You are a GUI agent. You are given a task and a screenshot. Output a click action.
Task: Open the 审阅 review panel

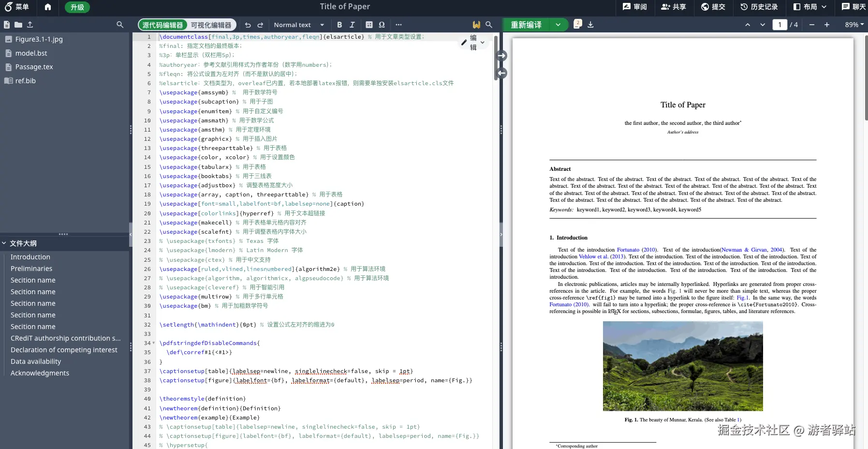click(x=634, y=7)
